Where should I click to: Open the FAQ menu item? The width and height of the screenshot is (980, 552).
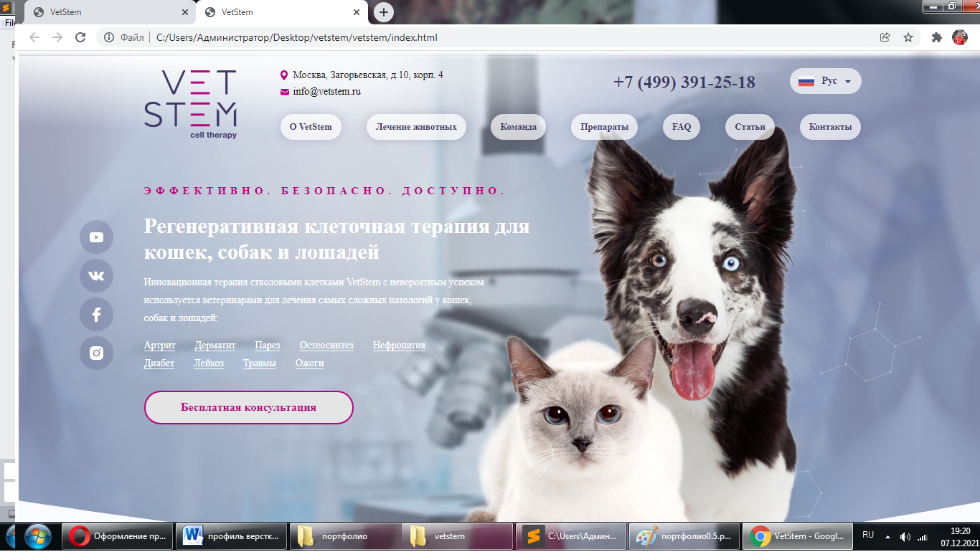pos(682,127)
